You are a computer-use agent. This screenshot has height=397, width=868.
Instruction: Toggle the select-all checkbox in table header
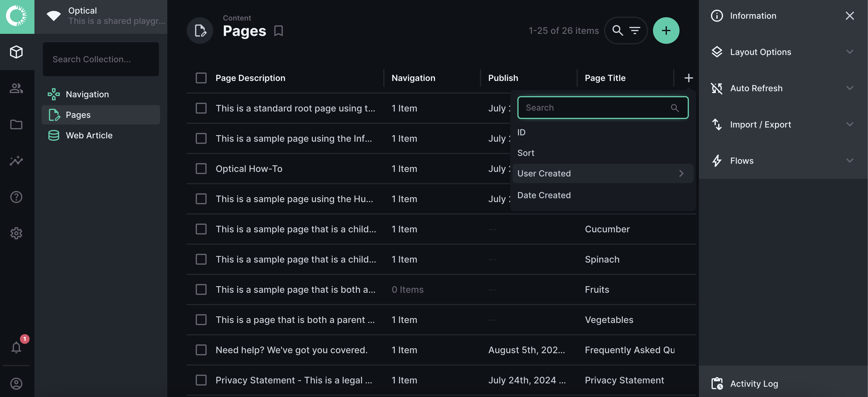201,78
